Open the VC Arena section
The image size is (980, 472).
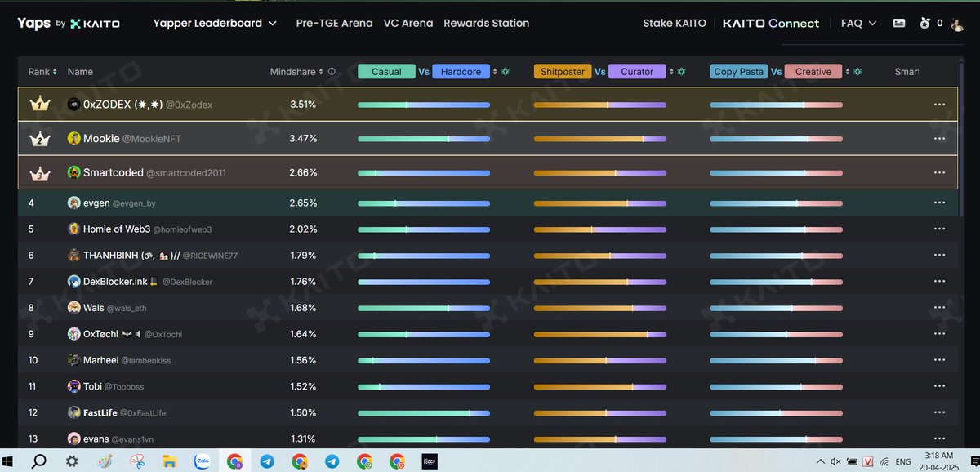408,23
